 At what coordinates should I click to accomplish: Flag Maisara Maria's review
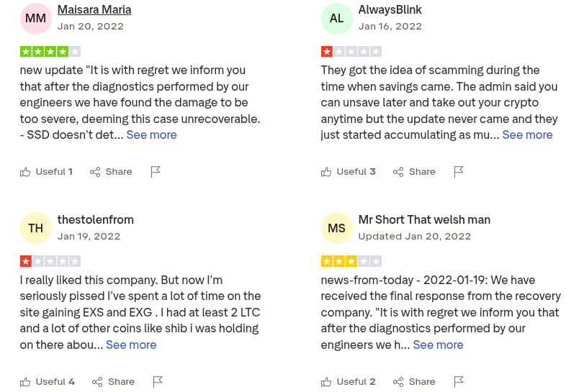coord(156,172)
